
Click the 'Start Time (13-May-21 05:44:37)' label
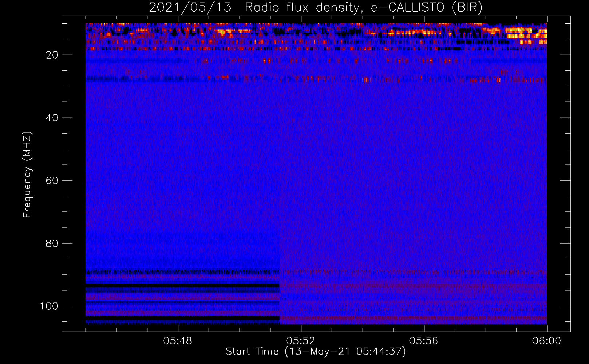point(316,352)
